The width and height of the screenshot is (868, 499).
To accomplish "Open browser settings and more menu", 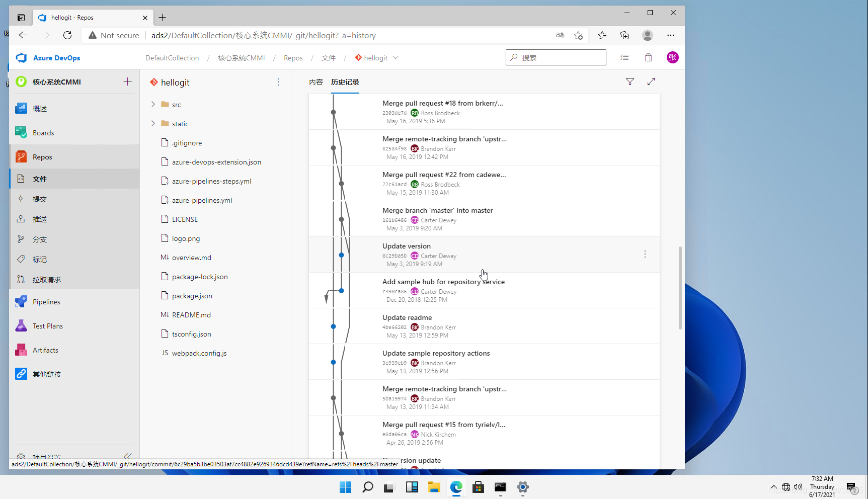I will pyautogui.click(x=670, y=35).
